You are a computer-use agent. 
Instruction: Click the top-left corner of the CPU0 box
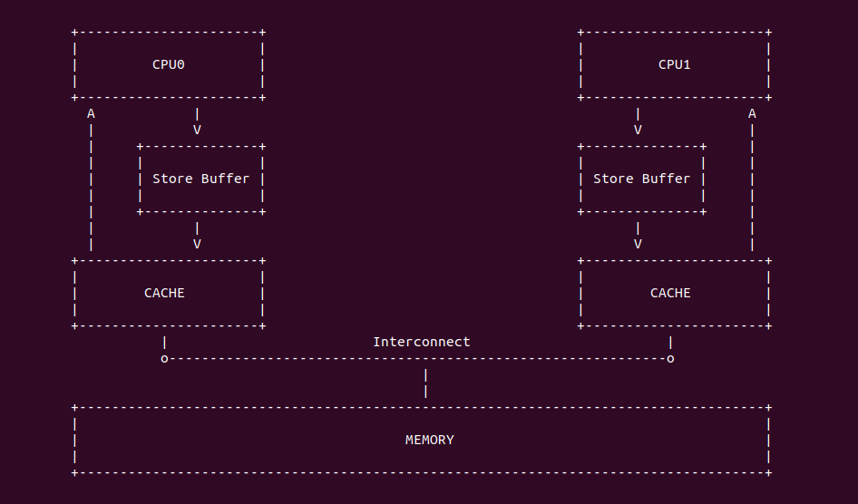pyautogui.click(x=74, y=33)
